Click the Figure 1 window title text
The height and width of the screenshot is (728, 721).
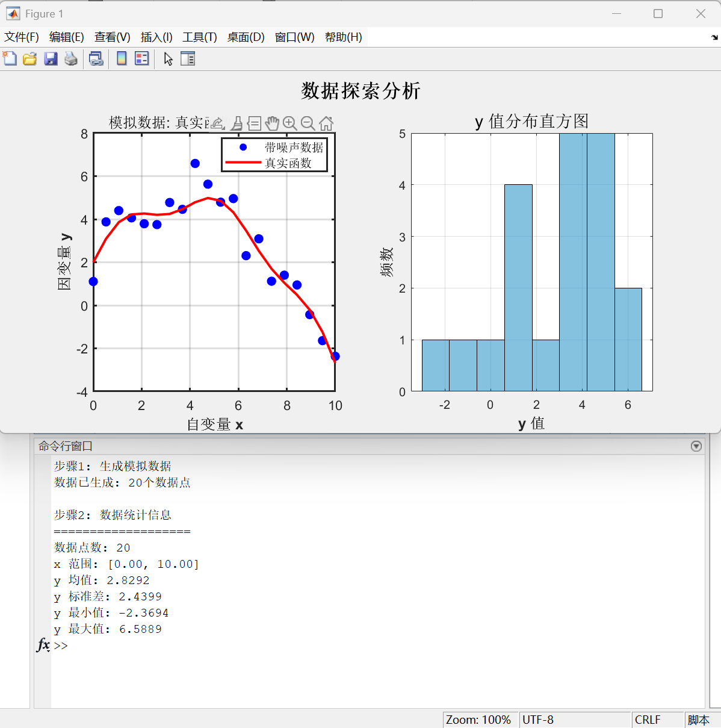tap(44, 14)
